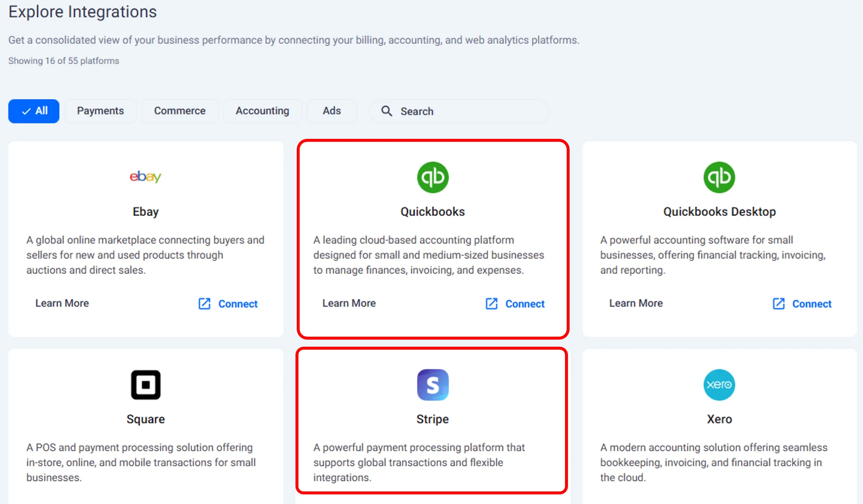Click the Xero logo icon
This screenshot has height=504, width=863.
pyautogui.click(x=719, y=385)
